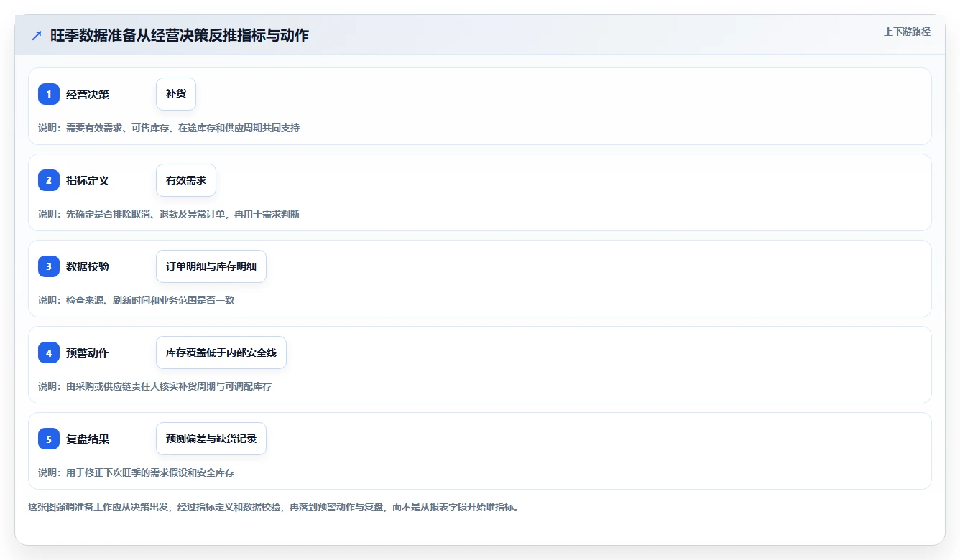Click the 库存覆盖低于内部安全线 chip

pyautogui.click(x=221, y=353)
